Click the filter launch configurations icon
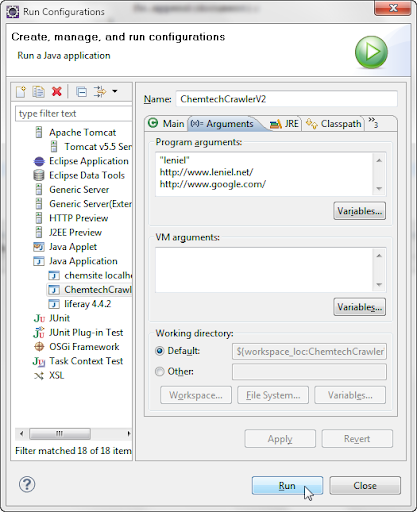 [x=100, y=91]
